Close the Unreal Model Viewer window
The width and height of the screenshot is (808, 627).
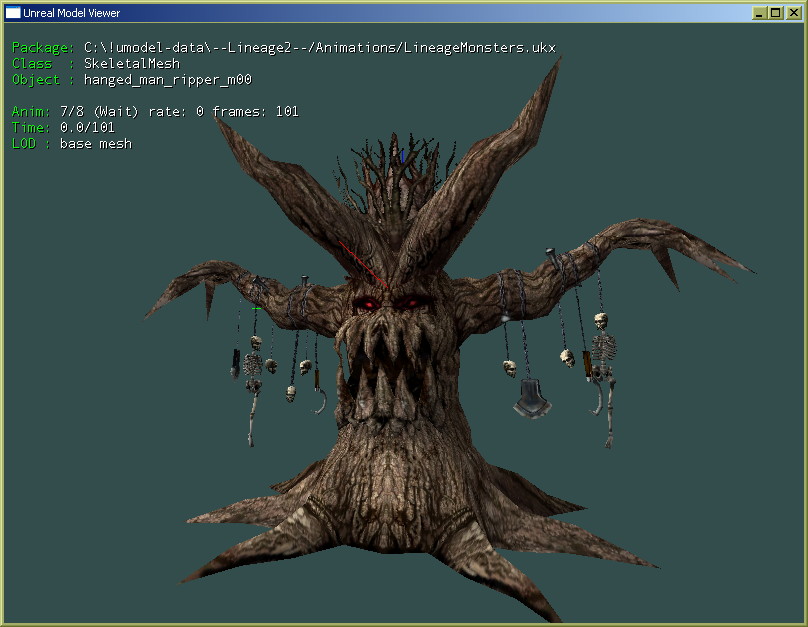click(x=793, y=13)
